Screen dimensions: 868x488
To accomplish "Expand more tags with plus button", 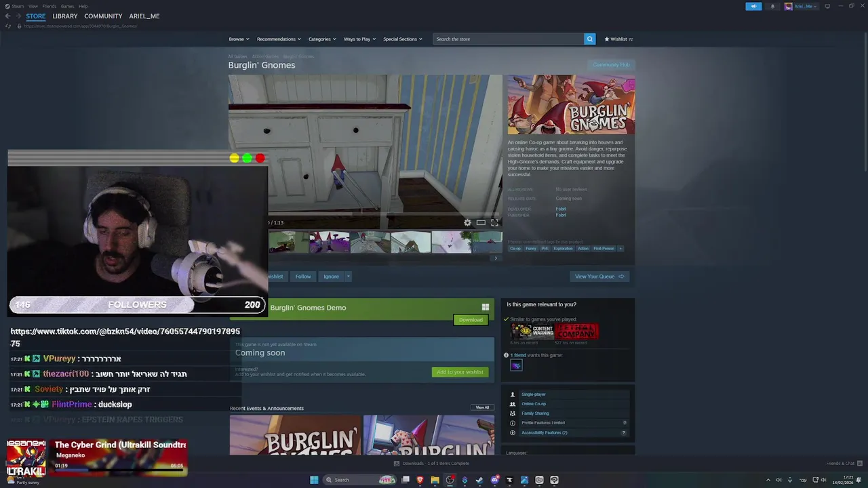I will tap(620, 248).
